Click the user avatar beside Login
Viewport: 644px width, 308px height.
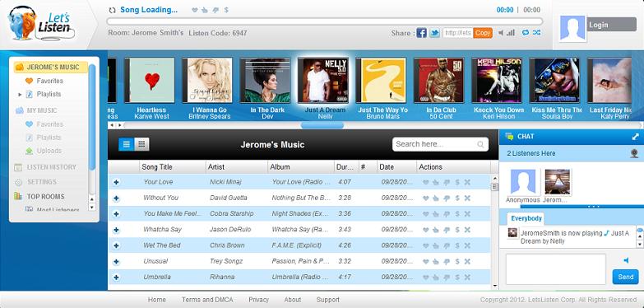click(x=572, y=28)
